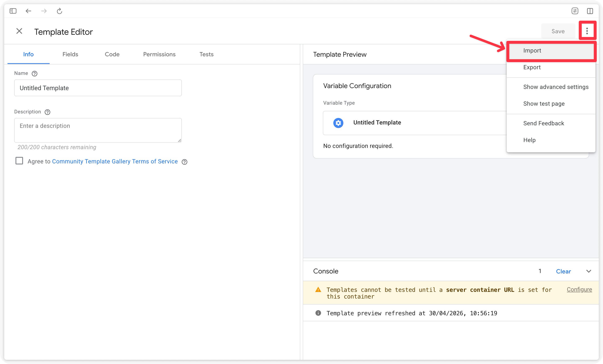Click the Save button
Screen dimensions: 603x364
coord(558,31)
